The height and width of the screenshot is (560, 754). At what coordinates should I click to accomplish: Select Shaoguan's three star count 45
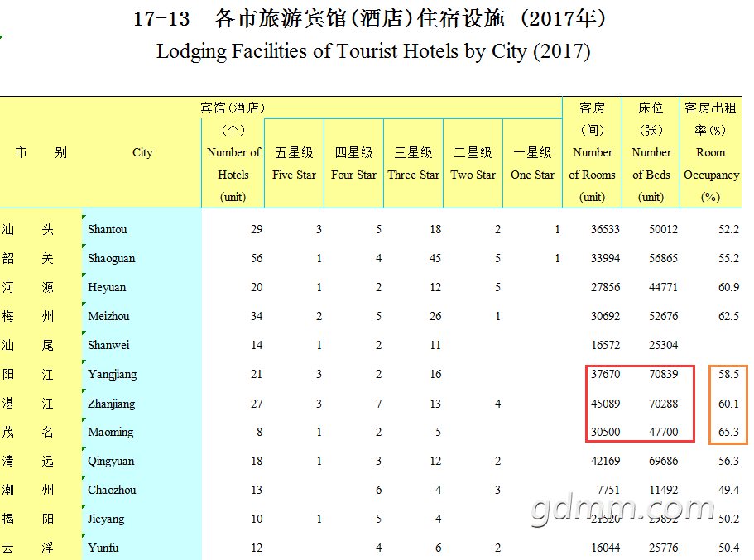click(435, 258)
